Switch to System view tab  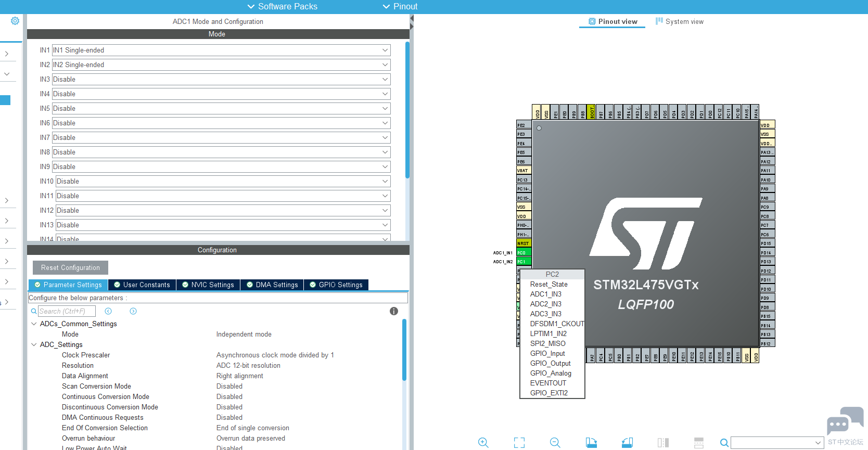679,21
